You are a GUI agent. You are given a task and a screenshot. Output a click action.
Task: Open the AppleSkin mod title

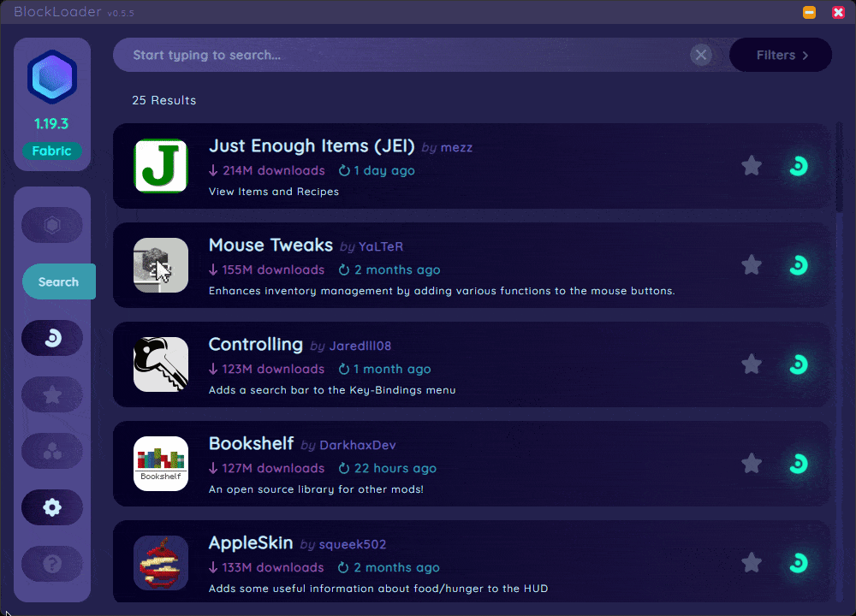click(251, 543)
